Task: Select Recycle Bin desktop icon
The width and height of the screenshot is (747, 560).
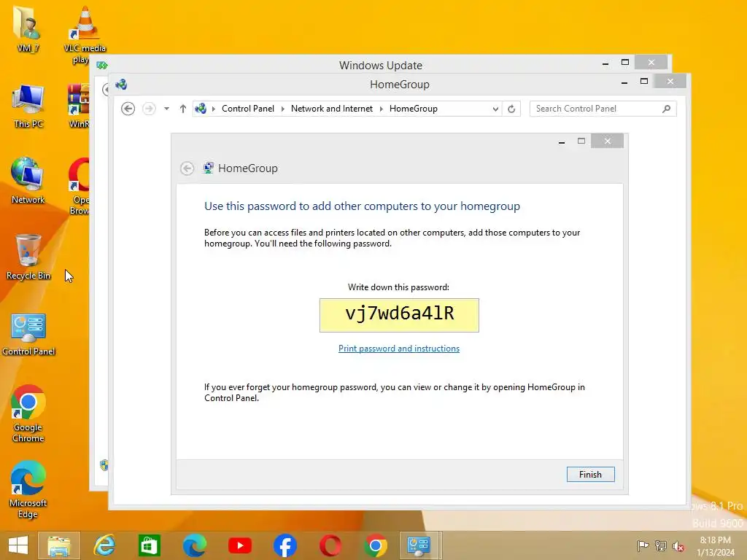Action: tap(28, 257)
